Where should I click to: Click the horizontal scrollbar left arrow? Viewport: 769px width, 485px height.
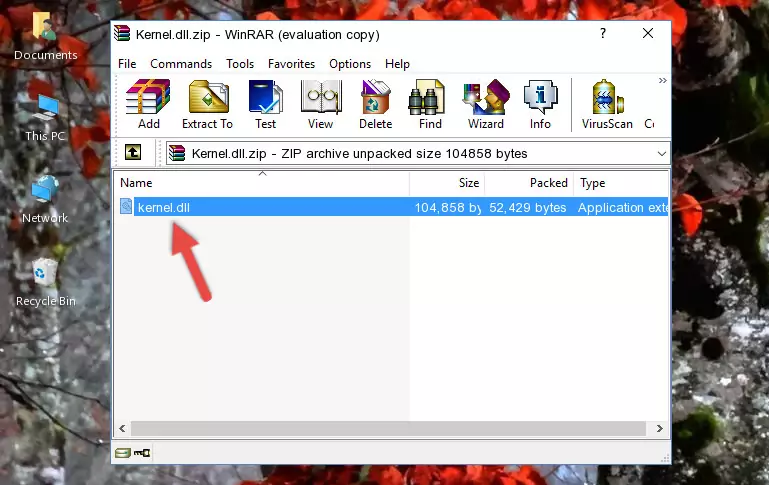(122, 429)
